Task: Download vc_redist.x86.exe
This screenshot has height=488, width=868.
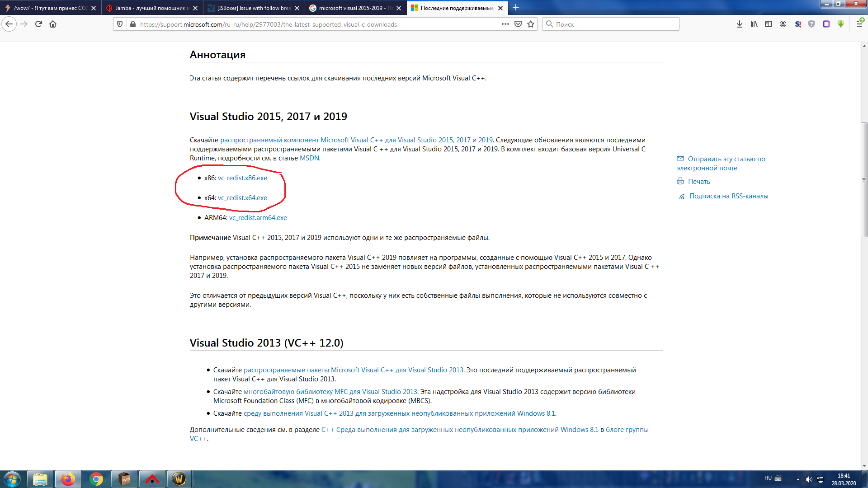Action: [x=242, y=178]
